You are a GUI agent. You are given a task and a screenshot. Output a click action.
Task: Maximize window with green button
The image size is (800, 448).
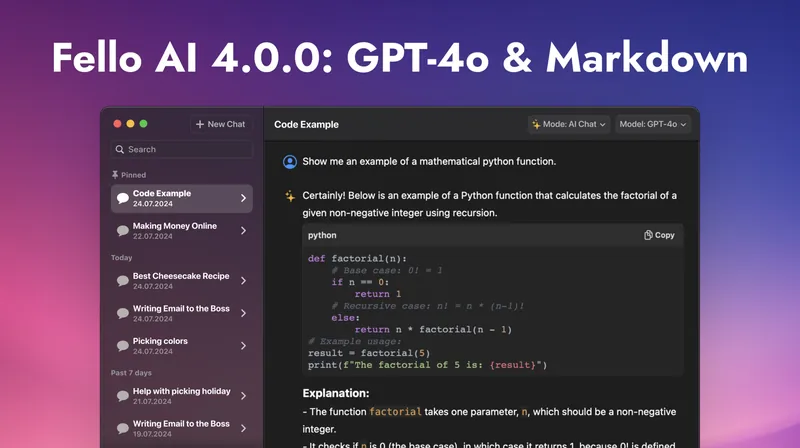point(144,123)
